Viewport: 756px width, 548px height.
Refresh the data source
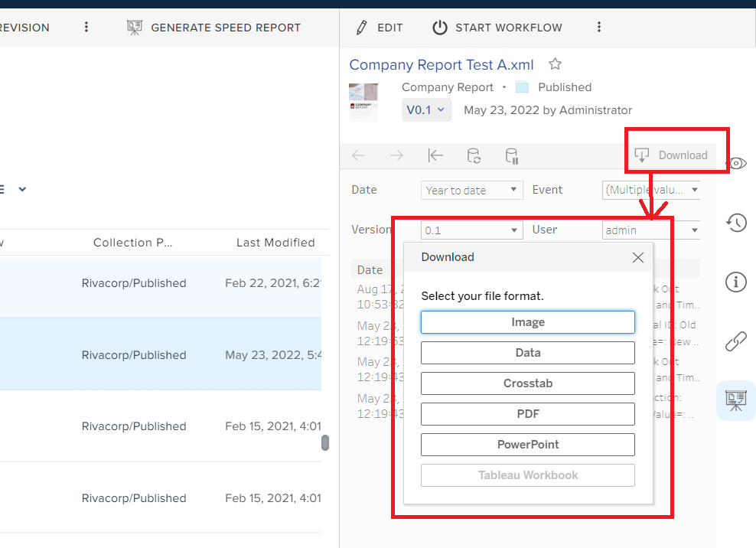pyautogui.click(x=474, y=155)
